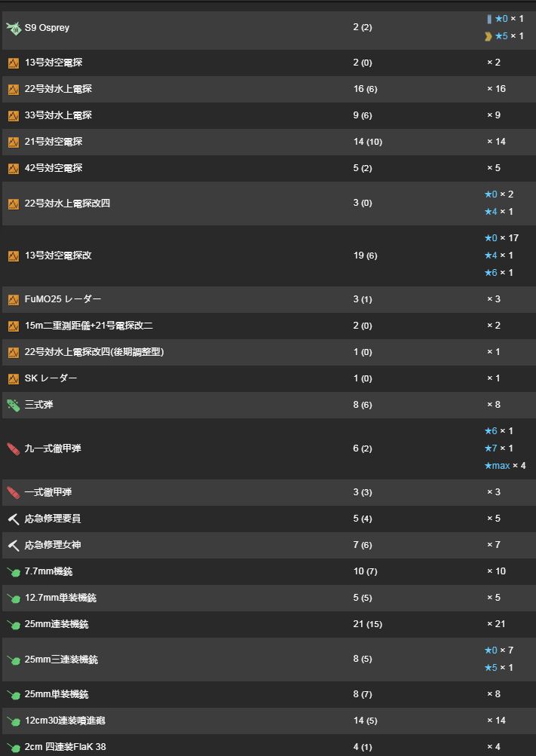Click the 15m二重測距儀+21号電探改二 row
The width and height of the screenshot is (536, 756).
click(89, 326)
